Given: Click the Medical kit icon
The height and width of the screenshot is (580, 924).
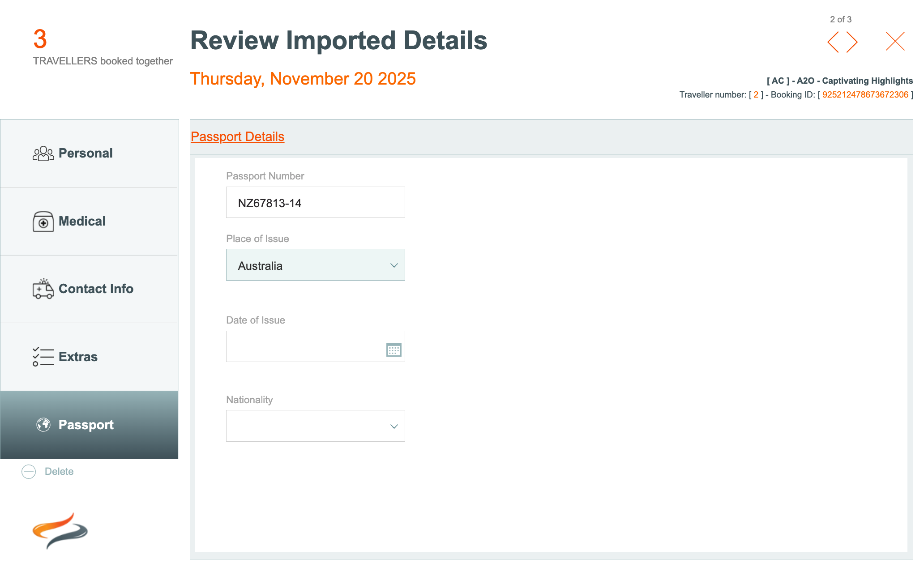Looking at the screenshot, I should (x=43, y=222).
